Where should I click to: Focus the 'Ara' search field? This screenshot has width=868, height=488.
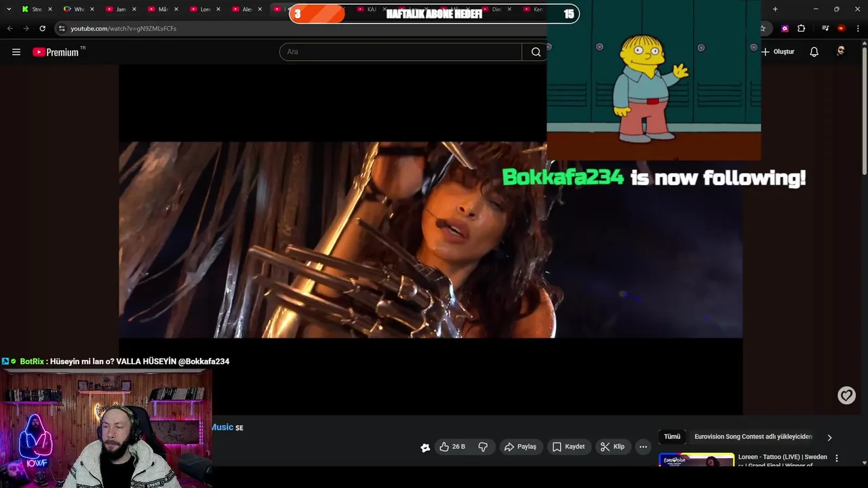pyautogui.click(x=401, y=52)
